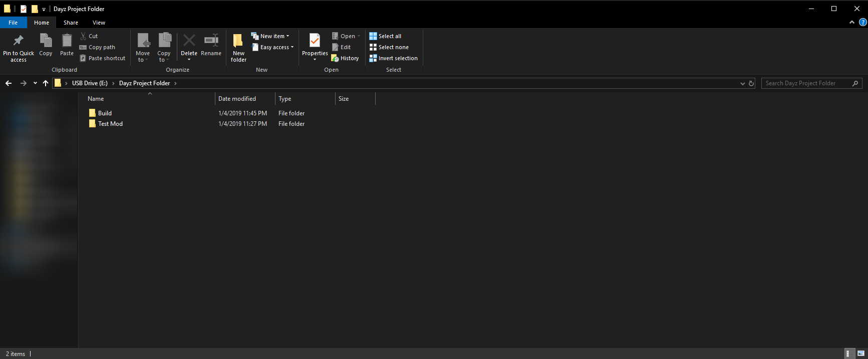Go up one folder level

pyautogui.click(x=46, y=83)
